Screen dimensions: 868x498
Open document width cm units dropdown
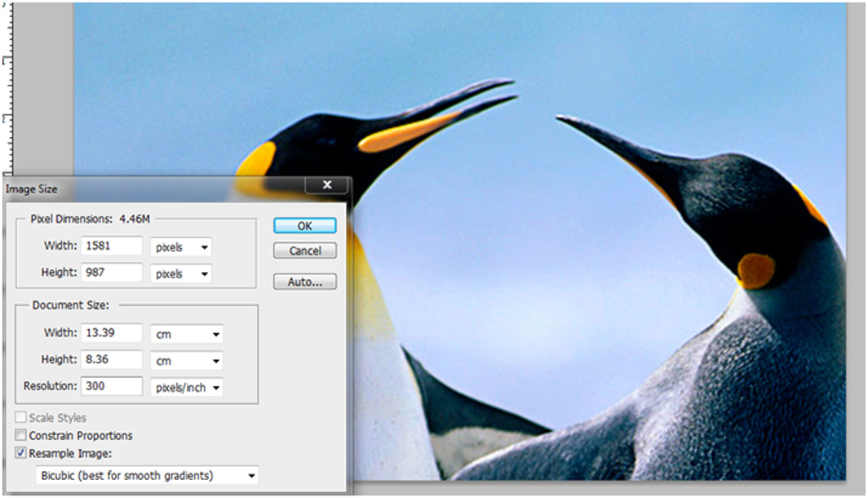[x=187, y=334]
